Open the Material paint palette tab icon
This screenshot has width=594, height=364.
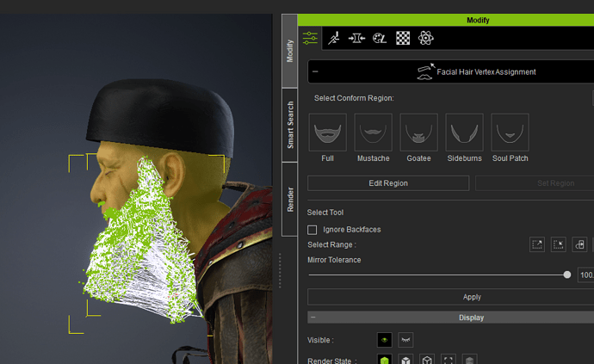[380, 38]
